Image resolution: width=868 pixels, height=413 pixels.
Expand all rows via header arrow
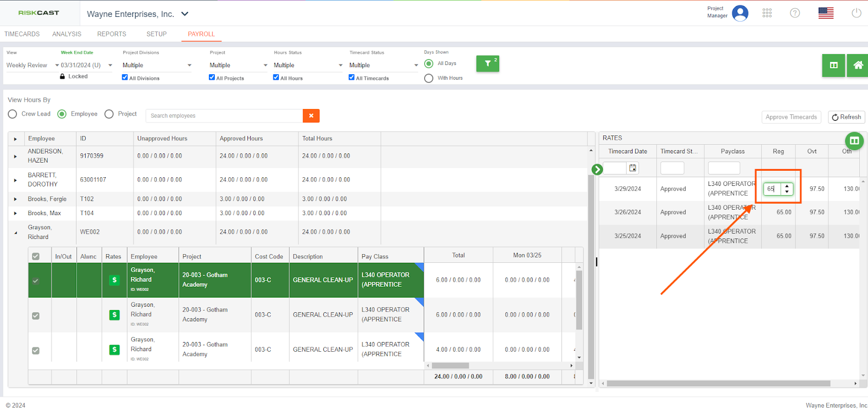tap(15, 139)
